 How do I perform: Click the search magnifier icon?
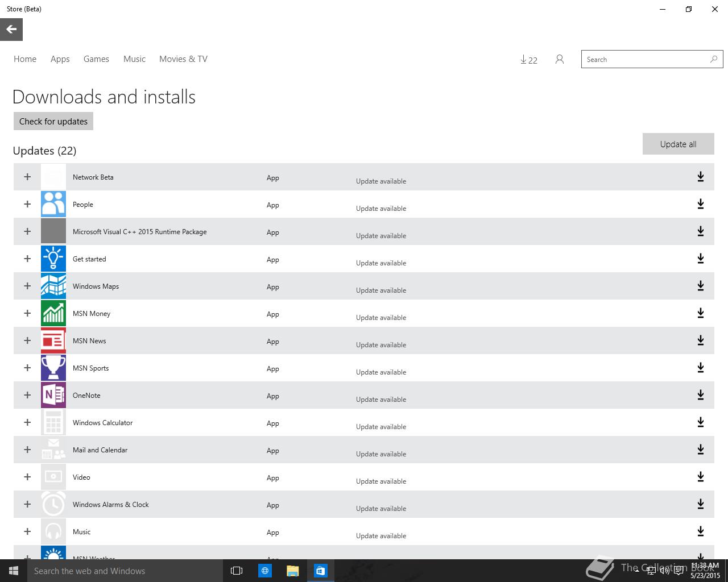[x=714, y=59]
